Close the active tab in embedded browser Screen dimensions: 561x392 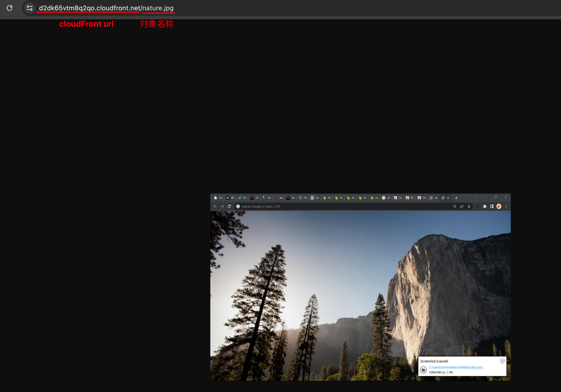[448, 198]
